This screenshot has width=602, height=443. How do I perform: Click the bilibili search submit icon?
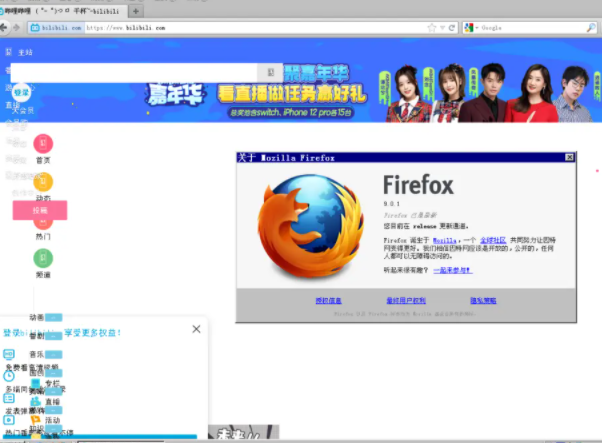270,73
